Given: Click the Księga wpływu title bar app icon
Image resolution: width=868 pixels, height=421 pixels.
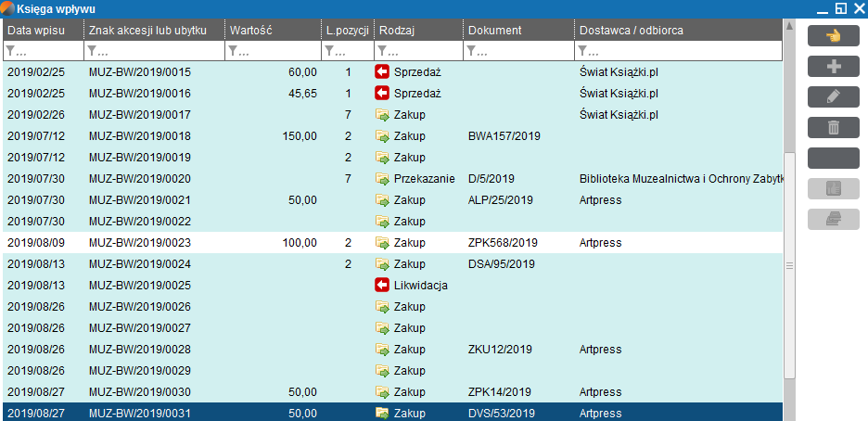Looking at the screenshot, I should [x=8, y=8].
